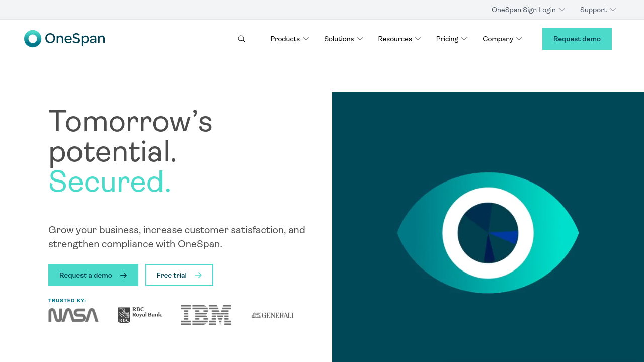This screenshot has height=362, width=644.
Task: Click the Generali logo
Action: 272,315
